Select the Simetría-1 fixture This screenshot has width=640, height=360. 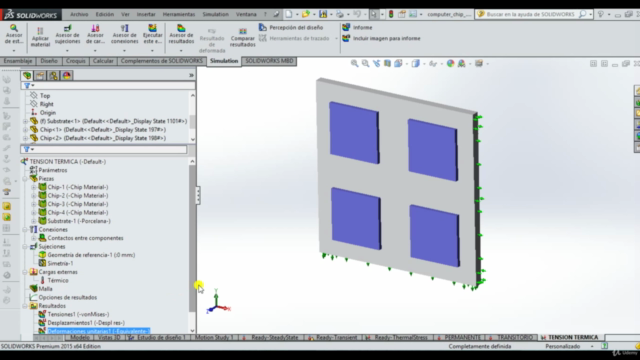(60, 263)
